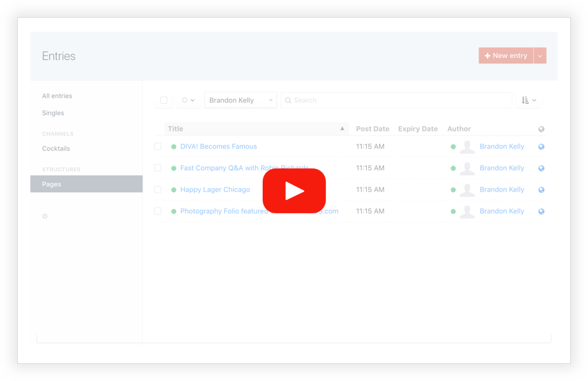Viewport: 588px width, 381px height.
Task: Open the DIVA! Becomes Famous entry
Action: (x=218, y=147)
